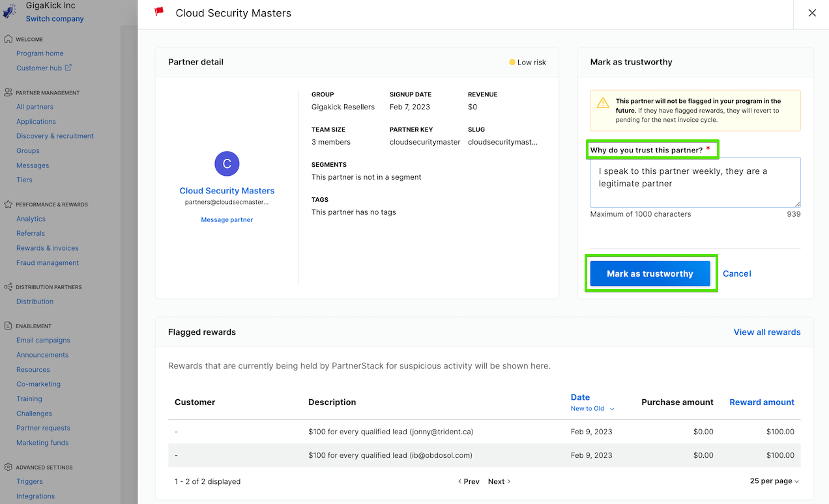
Task: Click the Performance & Rewards sidebar icon
Action: point(7,204)
